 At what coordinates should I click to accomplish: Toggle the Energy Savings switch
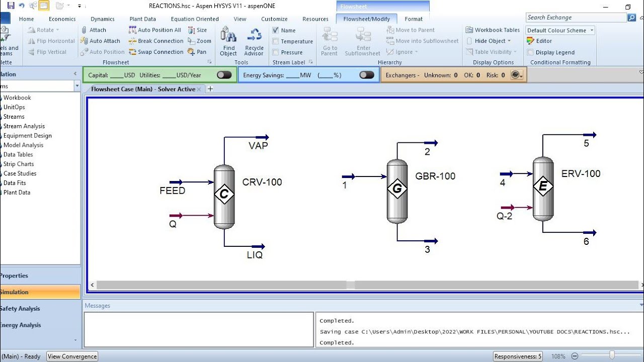[x=367, y=75]
